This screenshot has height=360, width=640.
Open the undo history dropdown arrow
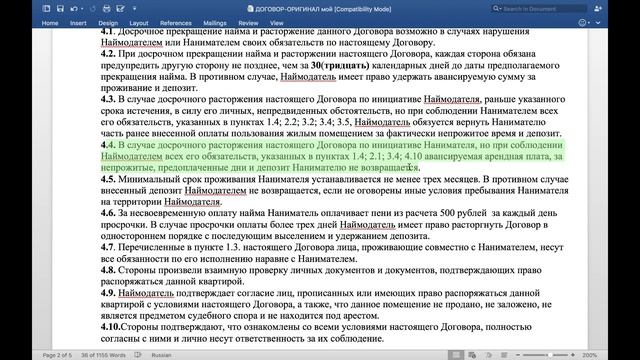pyautogui.click(x=82, y=9)
